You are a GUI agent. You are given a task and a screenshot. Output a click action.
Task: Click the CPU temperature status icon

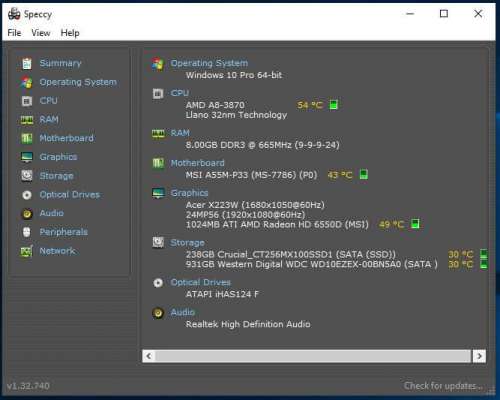pos(333,105)
